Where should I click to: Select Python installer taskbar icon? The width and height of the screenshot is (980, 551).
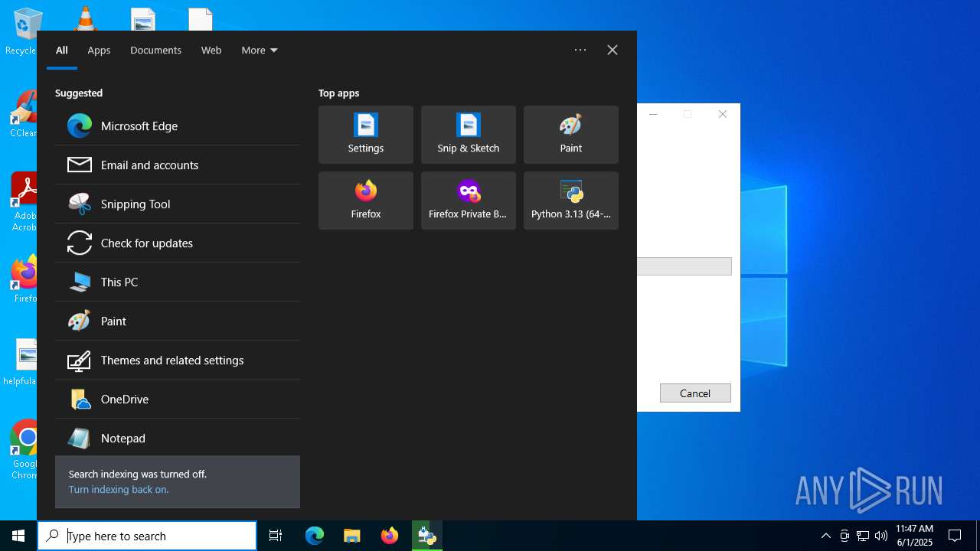tap(427, 536)
